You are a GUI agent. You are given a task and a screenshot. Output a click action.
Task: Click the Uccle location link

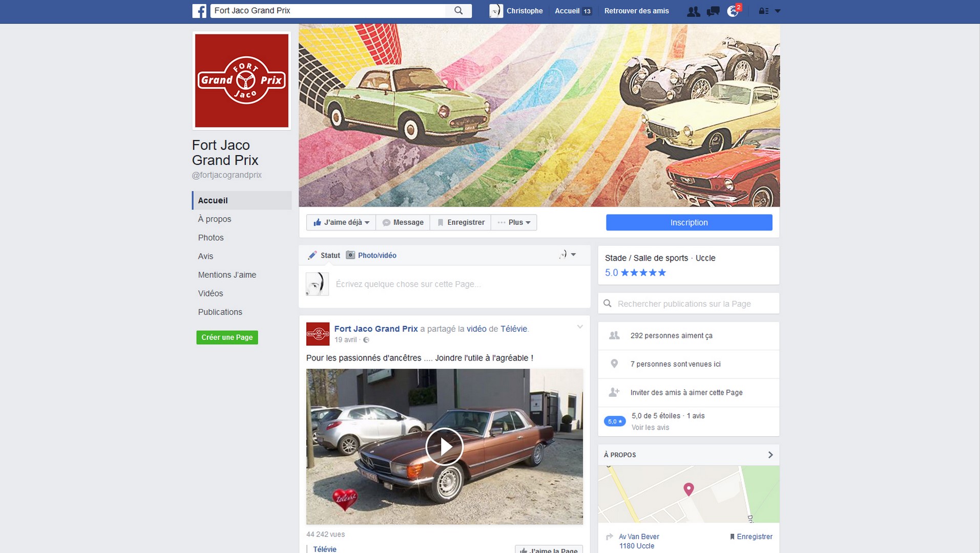click(x=705, y=258)
